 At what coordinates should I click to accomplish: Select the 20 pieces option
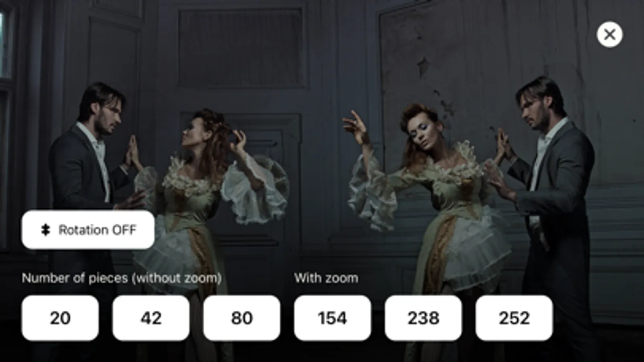click(x=60, y=318)
